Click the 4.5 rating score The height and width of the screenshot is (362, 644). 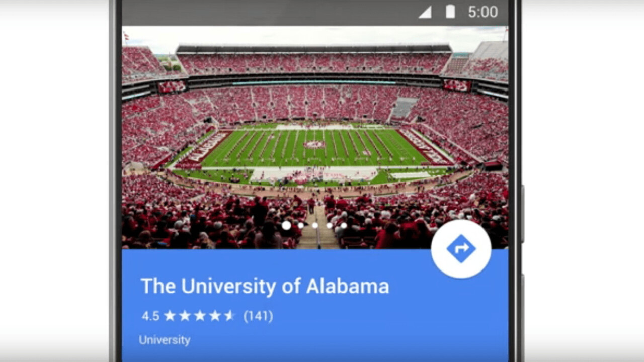[x=150, y=316]
